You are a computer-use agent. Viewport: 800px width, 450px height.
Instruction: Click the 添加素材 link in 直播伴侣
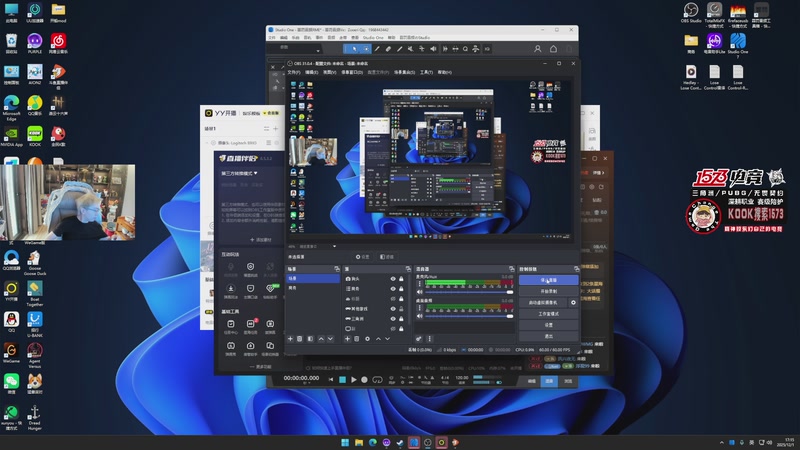tap(261, 240)
